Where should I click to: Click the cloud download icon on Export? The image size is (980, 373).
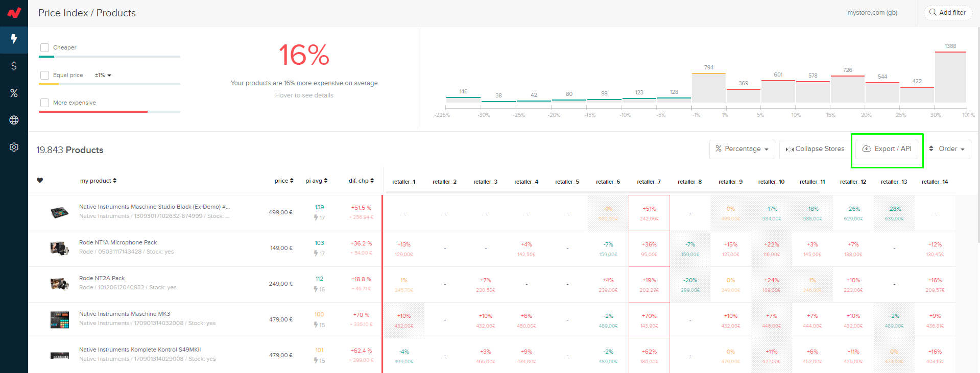pos(867,148)
